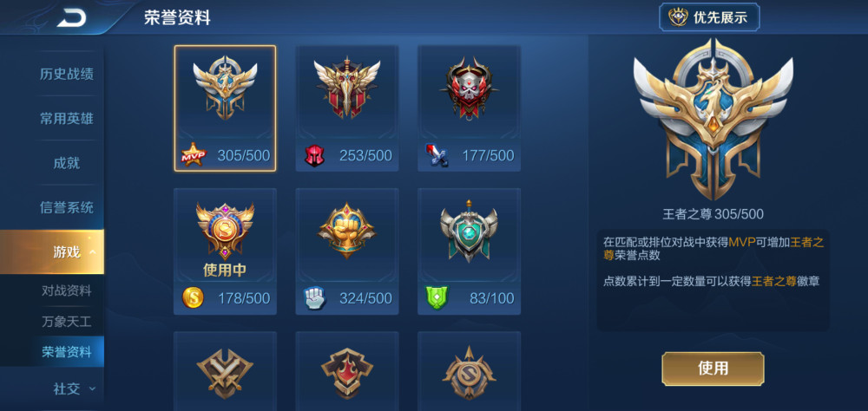This screenshot has width=868, height=411.
Task: Select the crossed swords badge
Action: 225,371
